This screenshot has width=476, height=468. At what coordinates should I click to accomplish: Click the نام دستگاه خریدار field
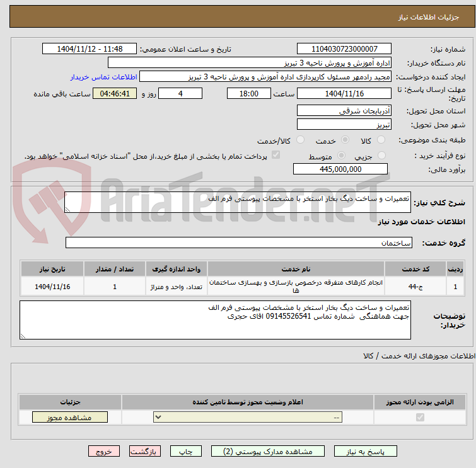(250, 63)
